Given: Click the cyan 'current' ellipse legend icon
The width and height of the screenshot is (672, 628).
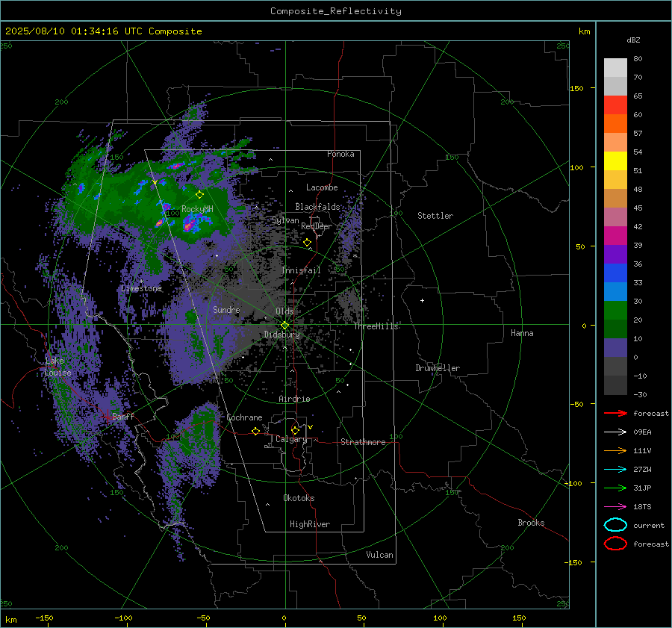Looking at the screenshot, I should pyautogui.click(x=615, y=525).
